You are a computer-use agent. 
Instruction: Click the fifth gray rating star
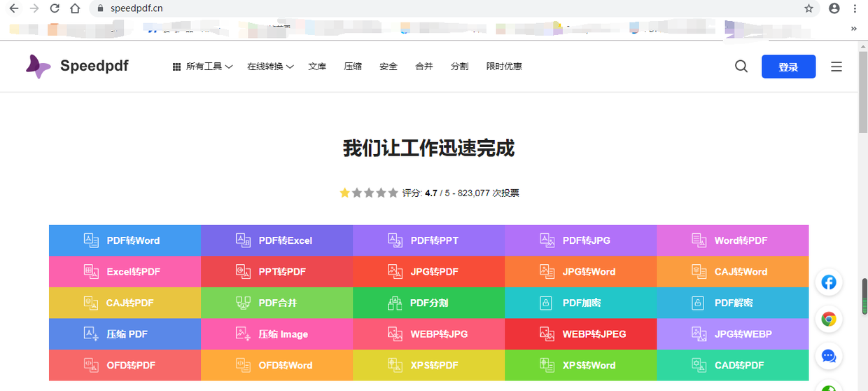pyautogui.click(x=393, y=193)
